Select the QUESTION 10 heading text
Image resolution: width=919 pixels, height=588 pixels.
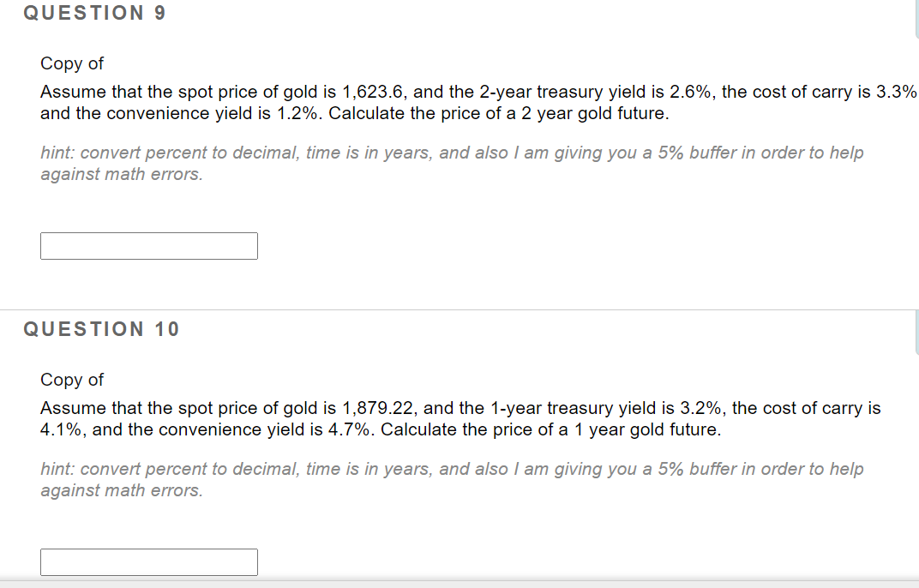tap(101, 328)
